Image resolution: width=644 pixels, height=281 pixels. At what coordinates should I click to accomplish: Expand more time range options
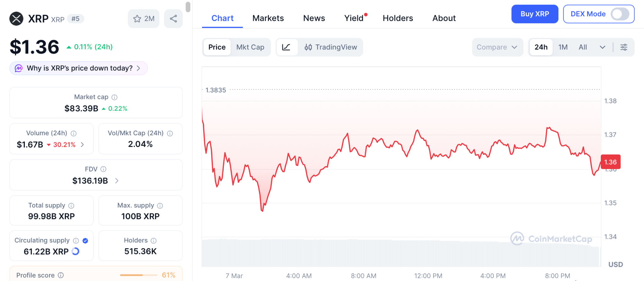click(602, 47)
